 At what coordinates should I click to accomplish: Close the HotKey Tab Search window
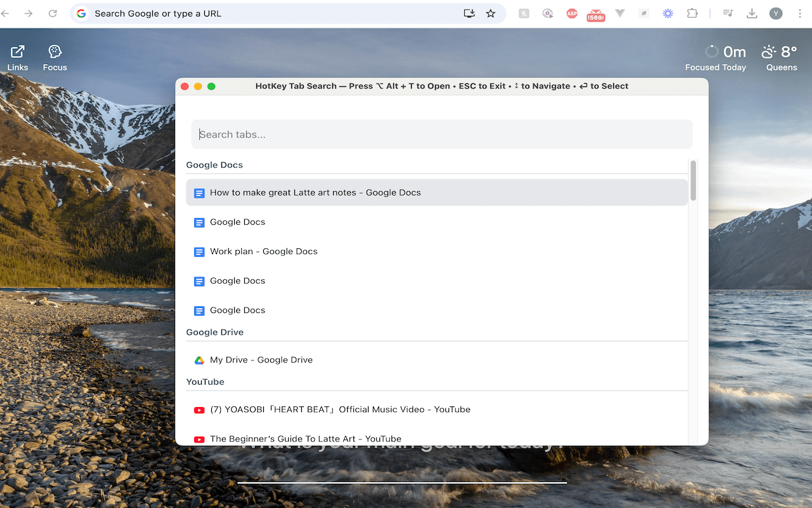pyautogui.click(x=185, y=86)
